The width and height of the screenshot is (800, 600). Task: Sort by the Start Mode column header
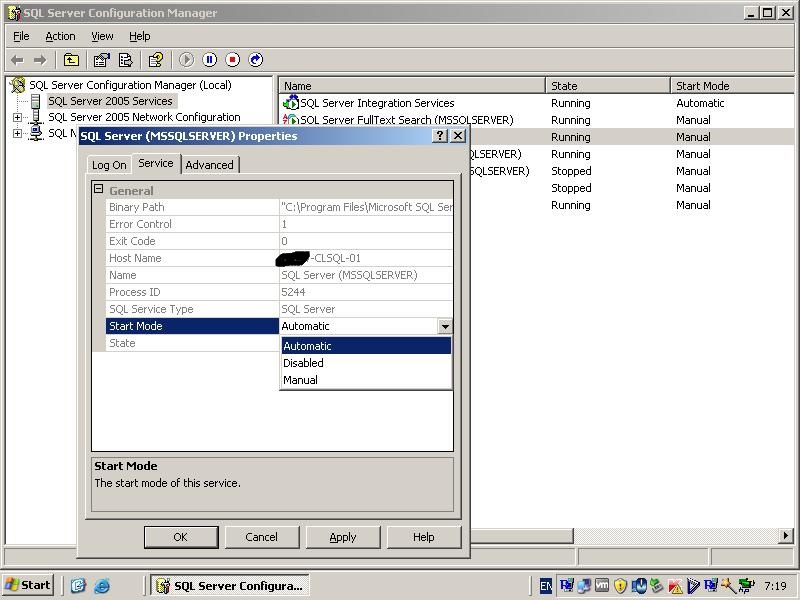[733, 86]
